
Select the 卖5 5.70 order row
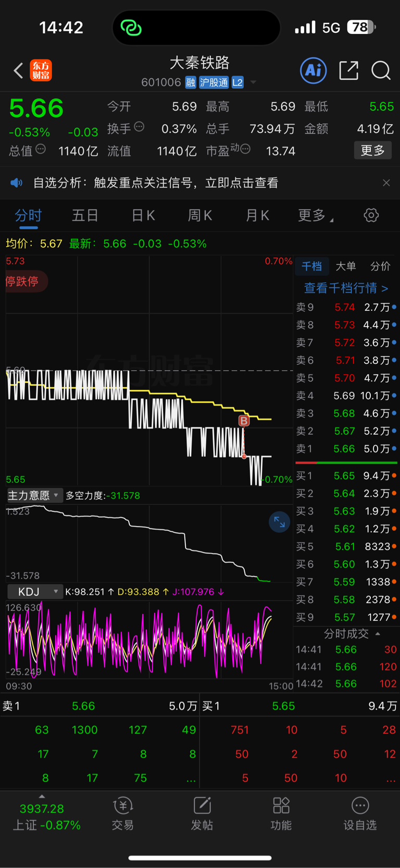pyautogui.click(x=346, y=378)
